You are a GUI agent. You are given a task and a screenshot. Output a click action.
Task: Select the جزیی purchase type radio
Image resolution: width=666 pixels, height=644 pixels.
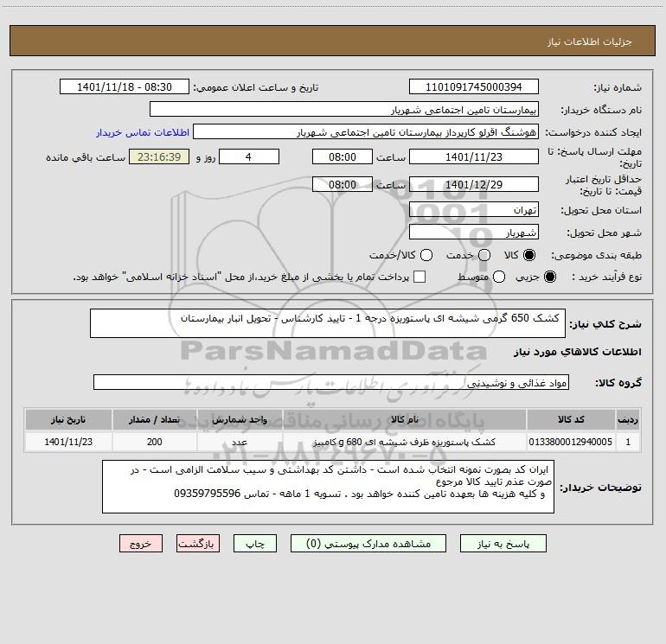549,277
